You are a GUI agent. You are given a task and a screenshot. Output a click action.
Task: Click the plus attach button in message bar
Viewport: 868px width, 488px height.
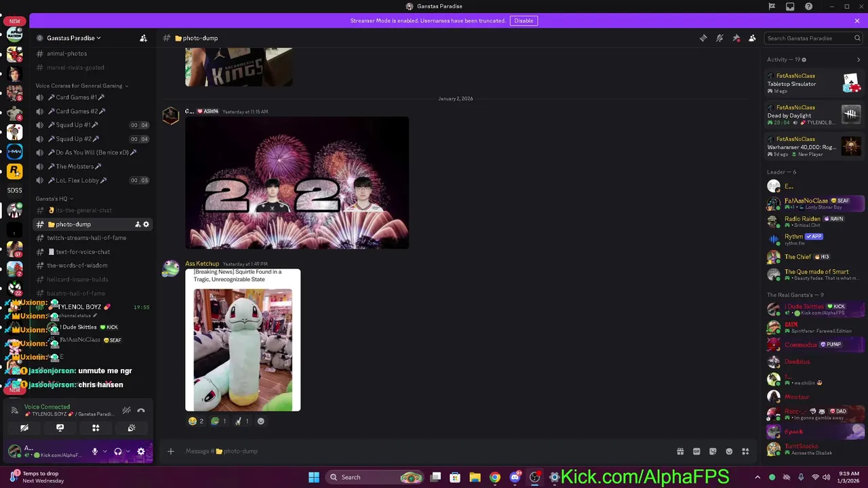coord(171,451)
